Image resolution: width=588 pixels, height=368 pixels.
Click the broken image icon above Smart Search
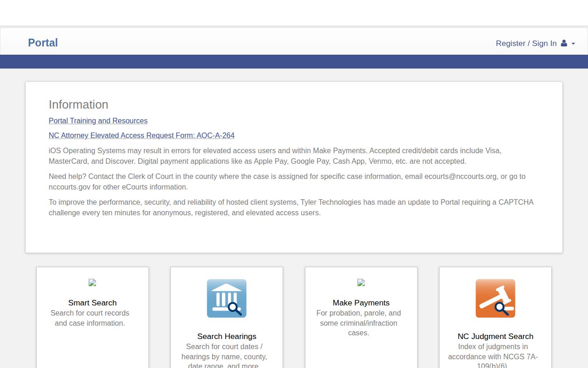[x=92, y=282]
